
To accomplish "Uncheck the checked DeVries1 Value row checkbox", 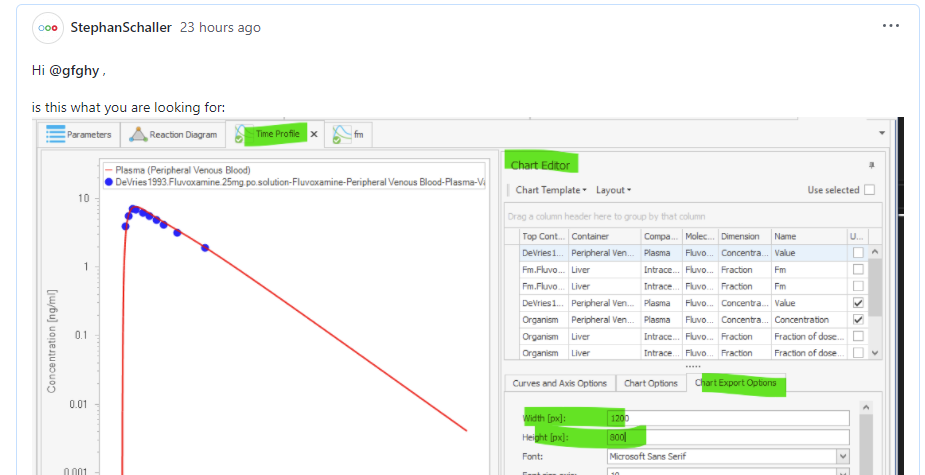I will pyautogui.click(x=858, y=303).
